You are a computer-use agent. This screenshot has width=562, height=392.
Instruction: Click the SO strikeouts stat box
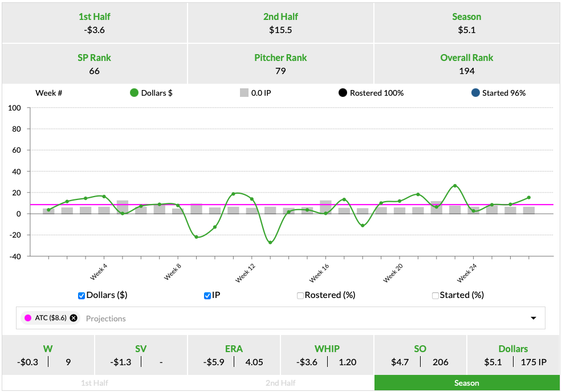click(x=420, y=355)
